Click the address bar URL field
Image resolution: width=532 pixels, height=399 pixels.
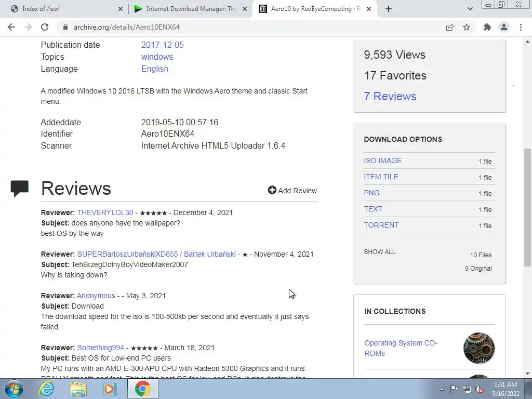[251, 27]
